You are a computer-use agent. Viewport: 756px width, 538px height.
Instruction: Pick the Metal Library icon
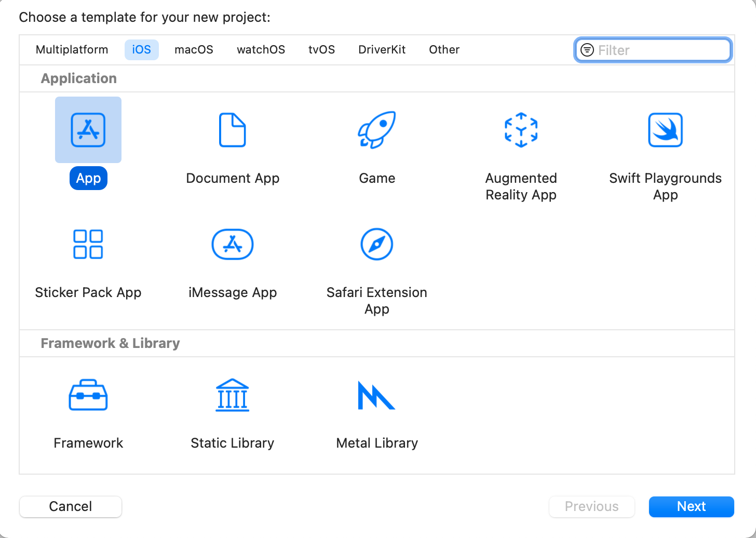pyautogui.click(x=377, y=395)
